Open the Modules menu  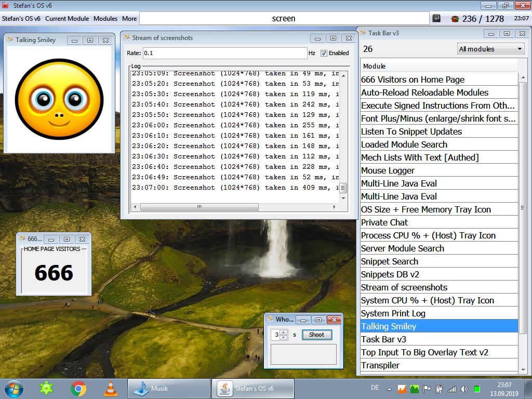(x=105, y=18)
